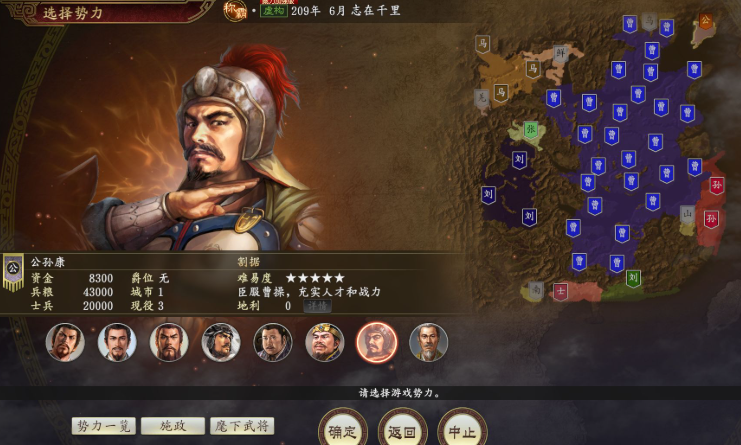Select the gray 羌 marker on the western edge
741x445 pixels.
(x=481, y=98)
